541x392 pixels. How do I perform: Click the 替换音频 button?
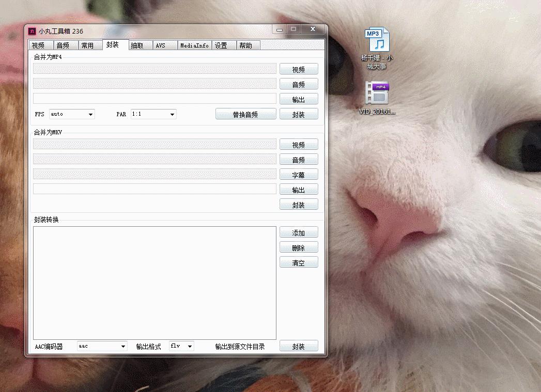click(x=245, y=114)
